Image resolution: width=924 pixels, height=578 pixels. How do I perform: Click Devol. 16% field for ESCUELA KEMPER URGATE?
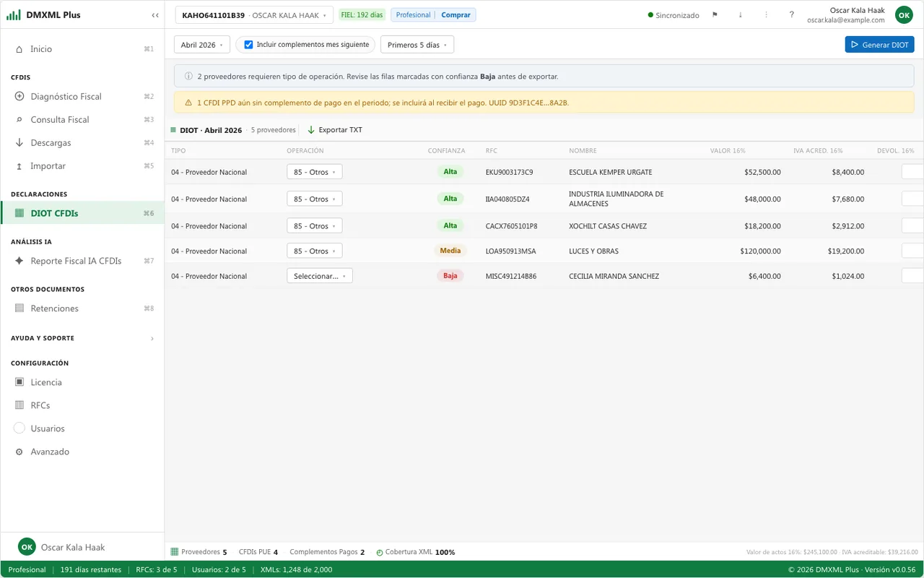[912, 172]
